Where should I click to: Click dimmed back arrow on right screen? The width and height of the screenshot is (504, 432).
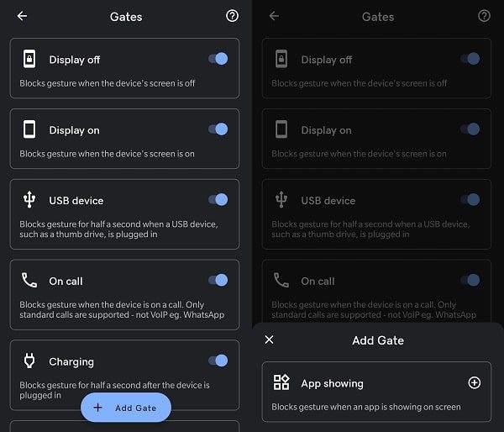pyautogui.click(x=274, y=16)
